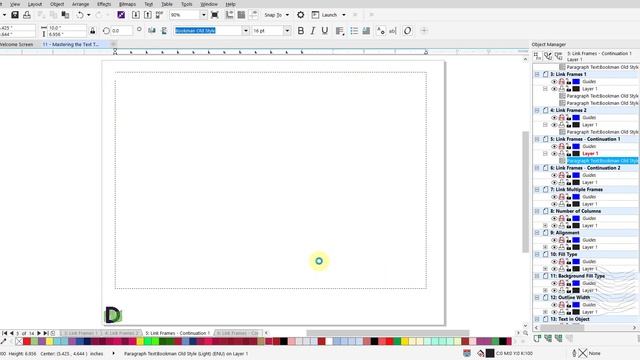Toggle the eye on Layer 1 under 3: Link Frames 1
640x360 pixels.
tap(554, 89)
